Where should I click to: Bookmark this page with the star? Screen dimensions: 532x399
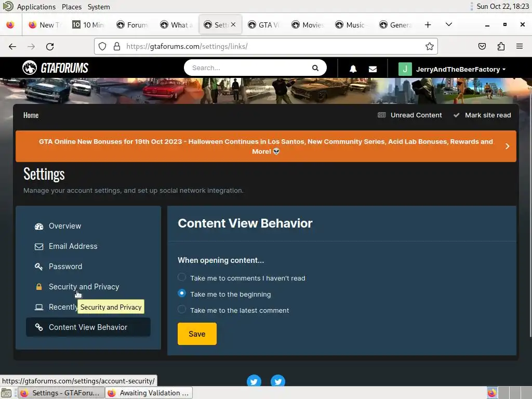pyautogui.click(x=430, y=46)
